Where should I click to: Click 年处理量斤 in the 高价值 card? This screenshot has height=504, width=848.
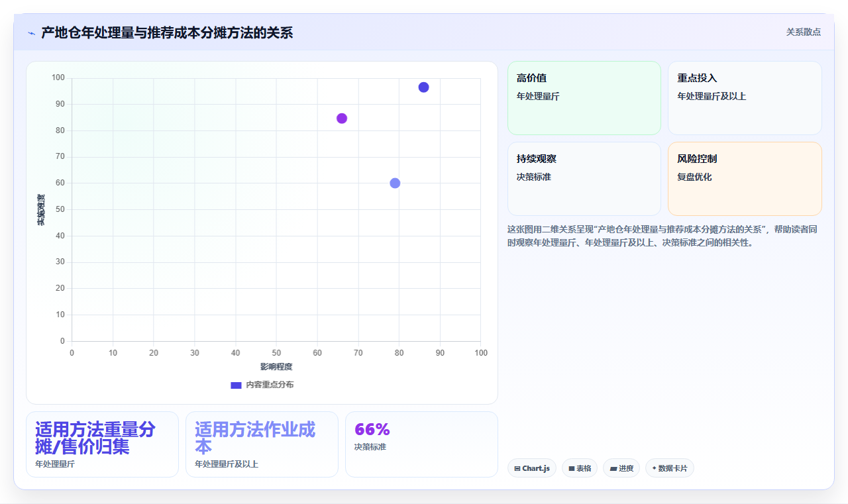coord(538,96)
